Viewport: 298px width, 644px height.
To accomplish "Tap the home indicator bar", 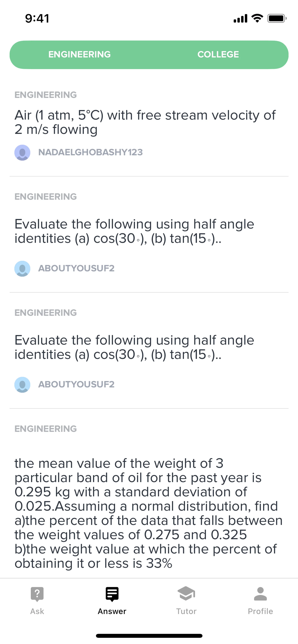I will click(149, 636).
